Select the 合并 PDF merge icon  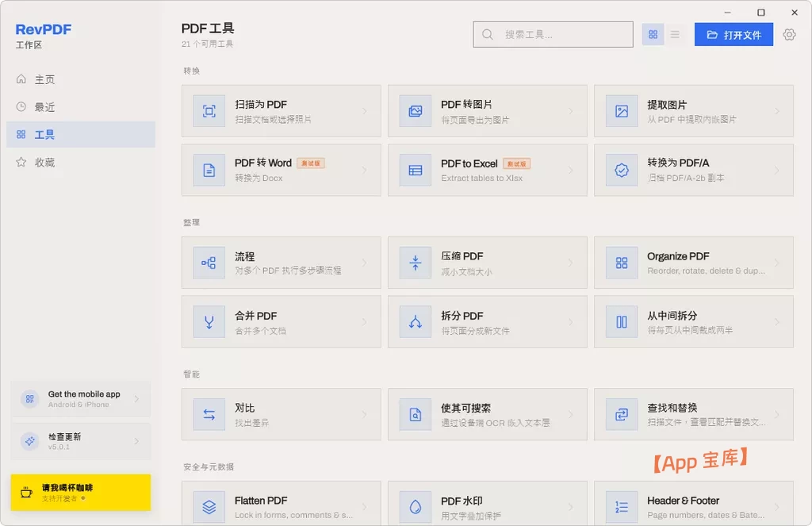(x=209, y=322)
